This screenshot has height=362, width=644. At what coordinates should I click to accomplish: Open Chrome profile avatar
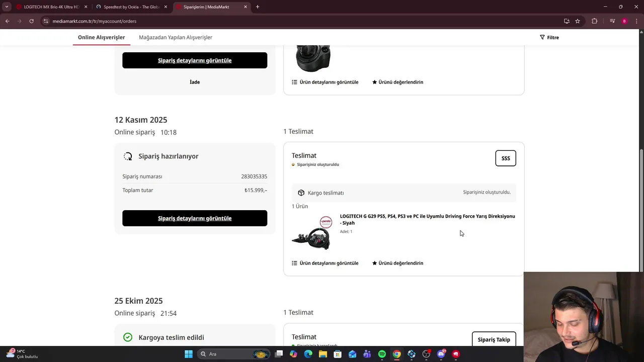pyautogui.click(x=624, y=21)
